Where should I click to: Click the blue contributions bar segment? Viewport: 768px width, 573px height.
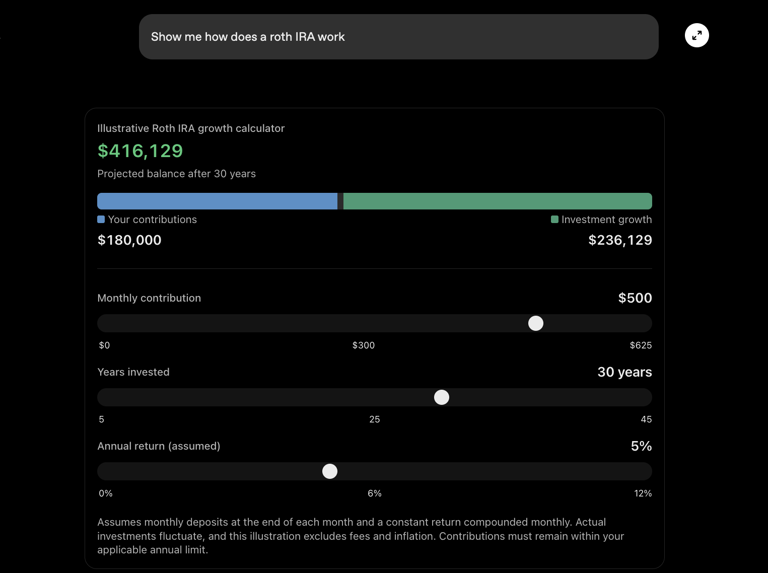(x=217, y=201)
